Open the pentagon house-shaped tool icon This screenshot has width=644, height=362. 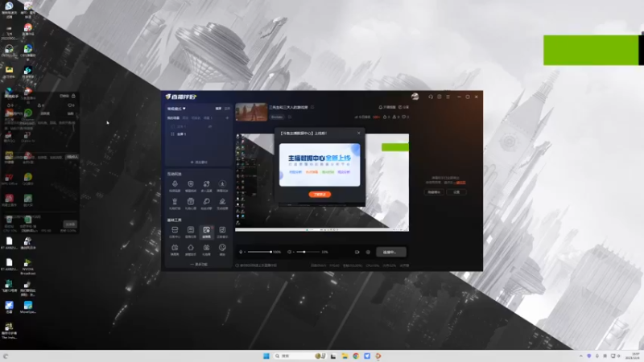pyautogui.click(x=191, y=249)
